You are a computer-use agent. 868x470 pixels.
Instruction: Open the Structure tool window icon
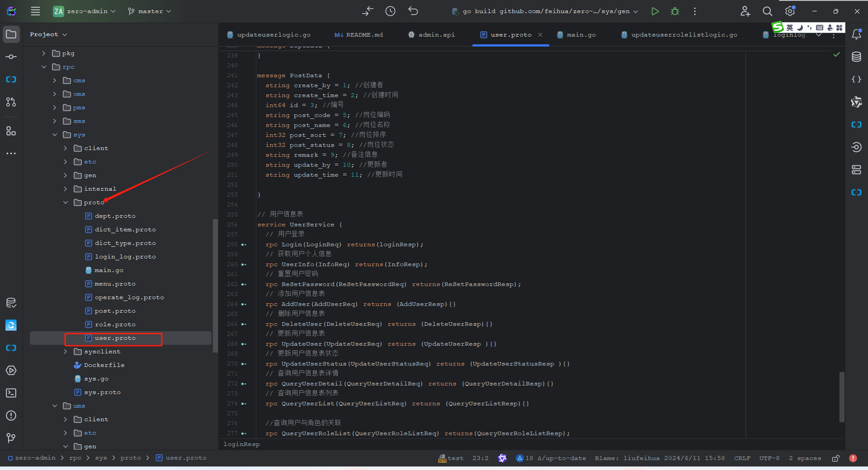11,131
